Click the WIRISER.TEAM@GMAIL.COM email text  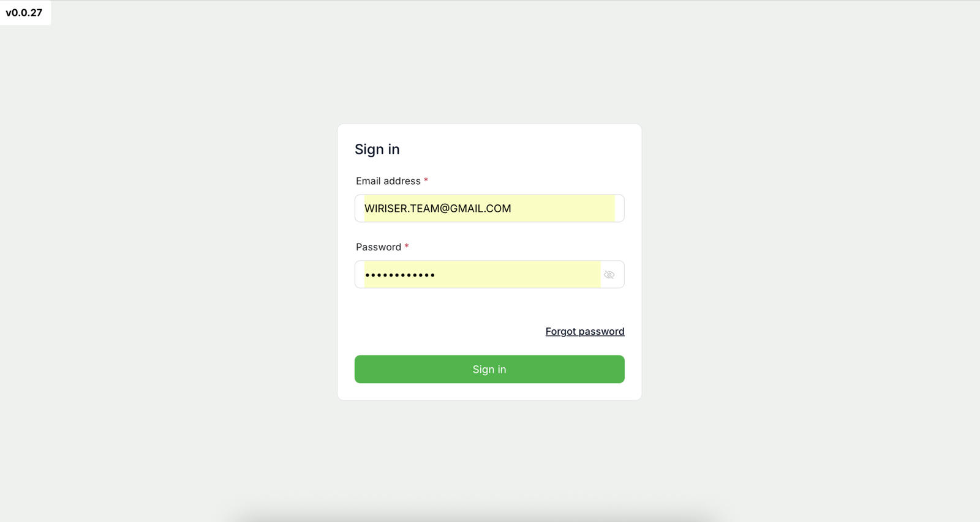[437, 209]
